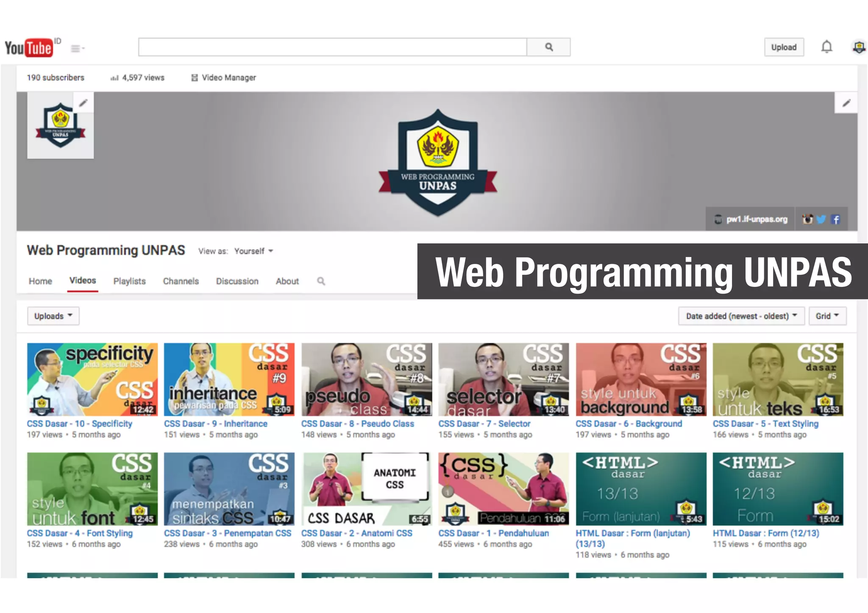Image resolution: width=868 pixels, height=613 pixels.
Task: Open the Twitter link icon
Action: [x=821, y=219]
